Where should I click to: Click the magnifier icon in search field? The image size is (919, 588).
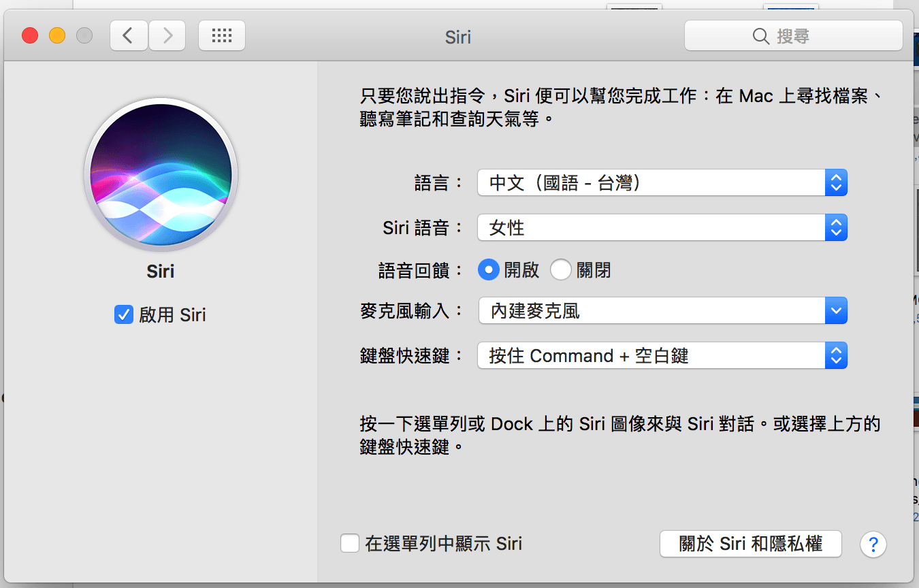[761, 35]
